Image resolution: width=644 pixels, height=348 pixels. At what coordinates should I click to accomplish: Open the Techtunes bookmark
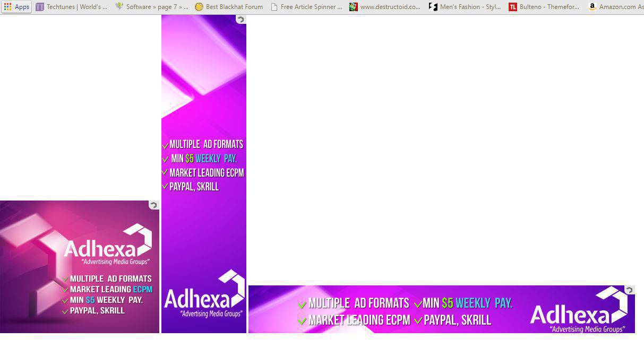click(x=72, y=7)
